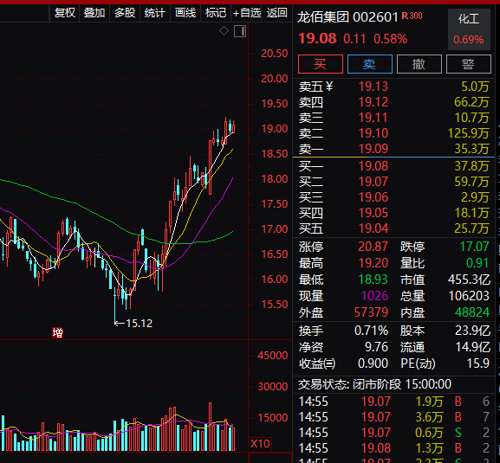
Task: Click the 最低 value 18.93
Action: 373,279
